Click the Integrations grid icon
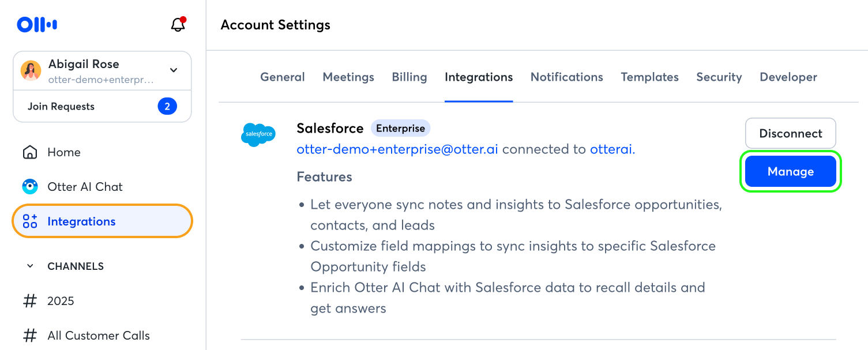This screenshot has height=350, width=868. [30, 221]
